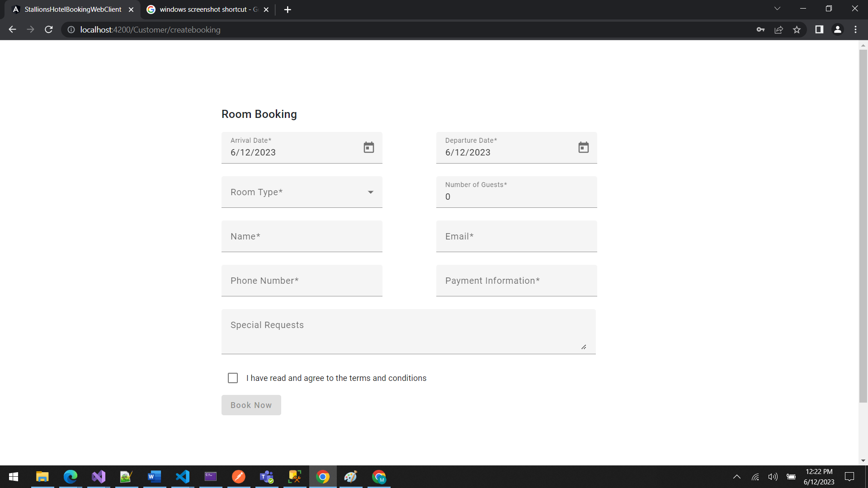The image size is (868, 488).
Task: Expand the Room Type dropdown
Action: 302,192
